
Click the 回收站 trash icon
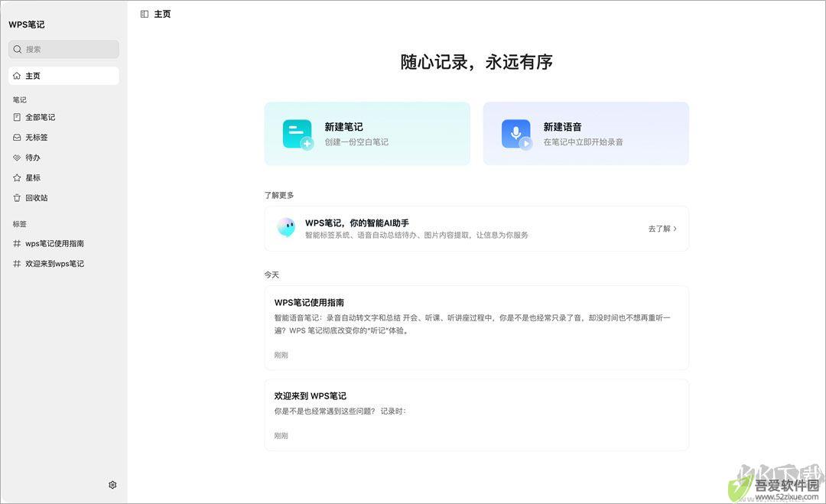tap(17, 198)
